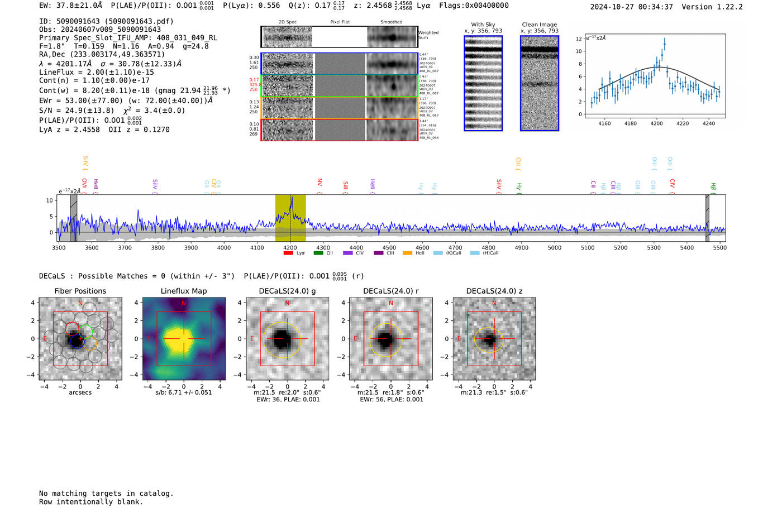Click the 'EWr = 53.00(±77.00)' line
782x532 pixels.
point(126,101)
